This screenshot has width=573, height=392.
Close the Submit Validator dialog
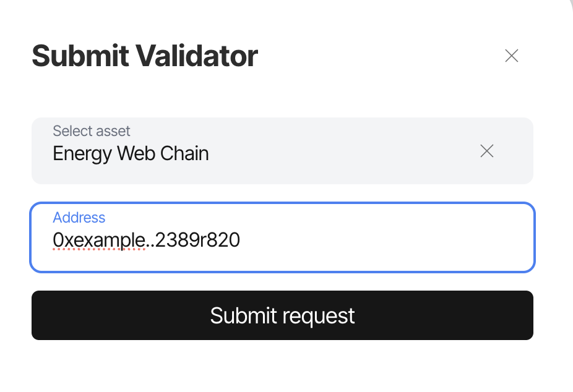(511, 56)
